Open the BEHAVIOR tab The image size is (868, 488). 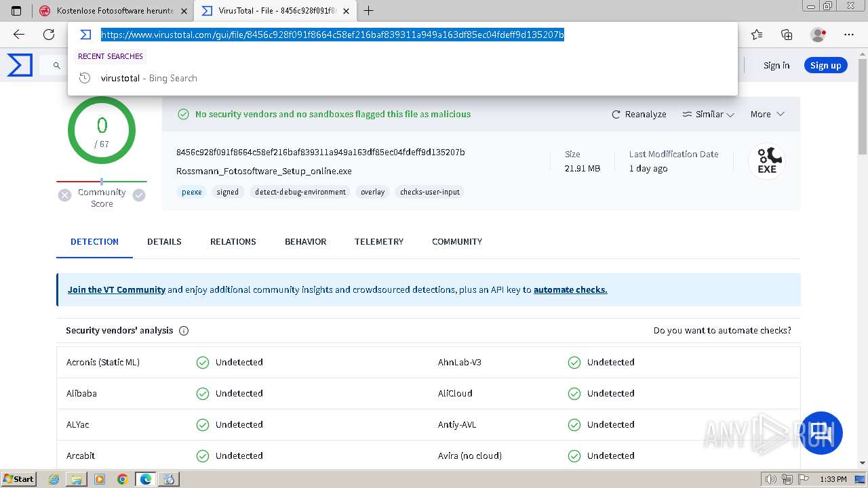tap(305, 242)
